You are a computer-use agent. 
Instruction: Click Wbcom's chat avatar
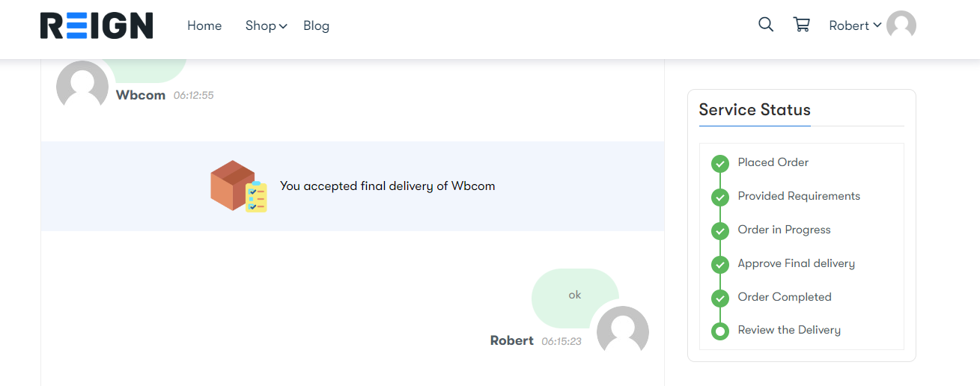pyautogui.click(x=82, y=86)
